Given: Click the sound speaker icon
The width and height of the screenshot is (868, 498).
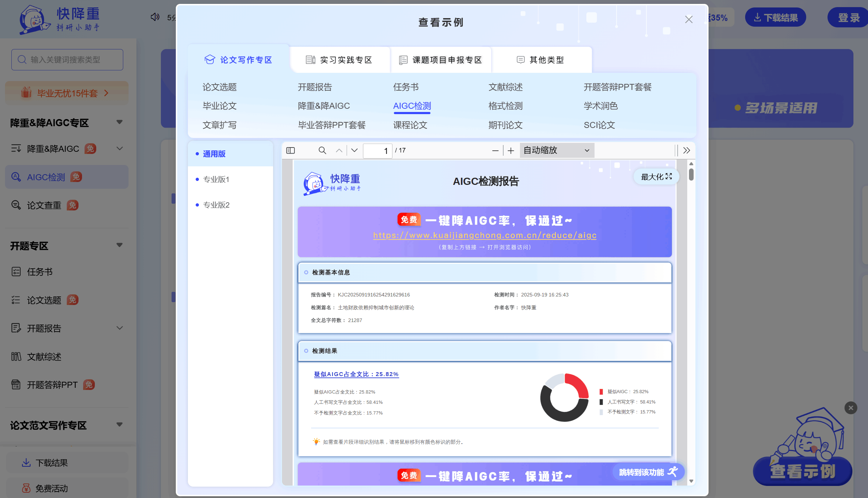Looking at the screenshot, I should click(x=155, y=17).
